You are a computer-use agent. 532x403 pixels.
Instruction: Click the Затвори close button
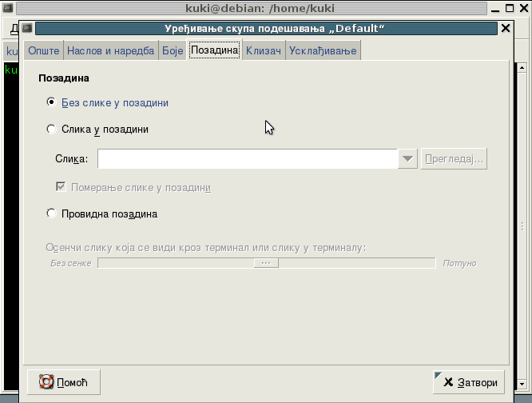469,382
